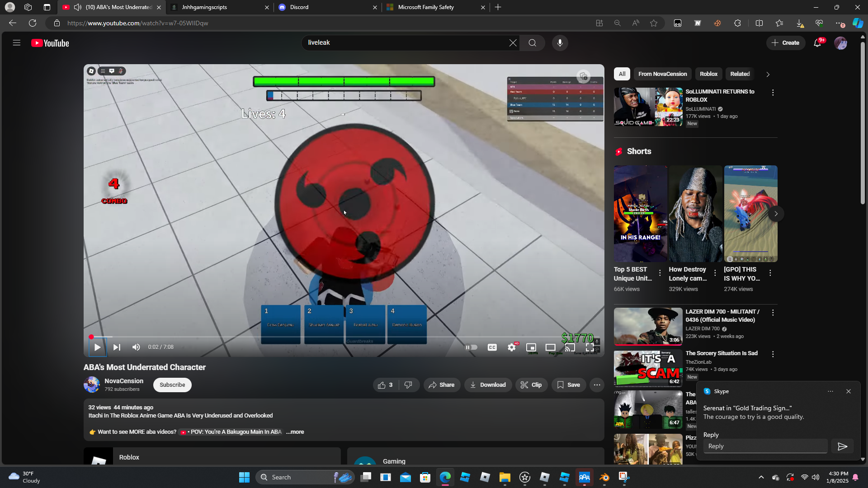Open YouTube notifications bell
This screenshot has height=488, width=868.
[x=817, y=43]
